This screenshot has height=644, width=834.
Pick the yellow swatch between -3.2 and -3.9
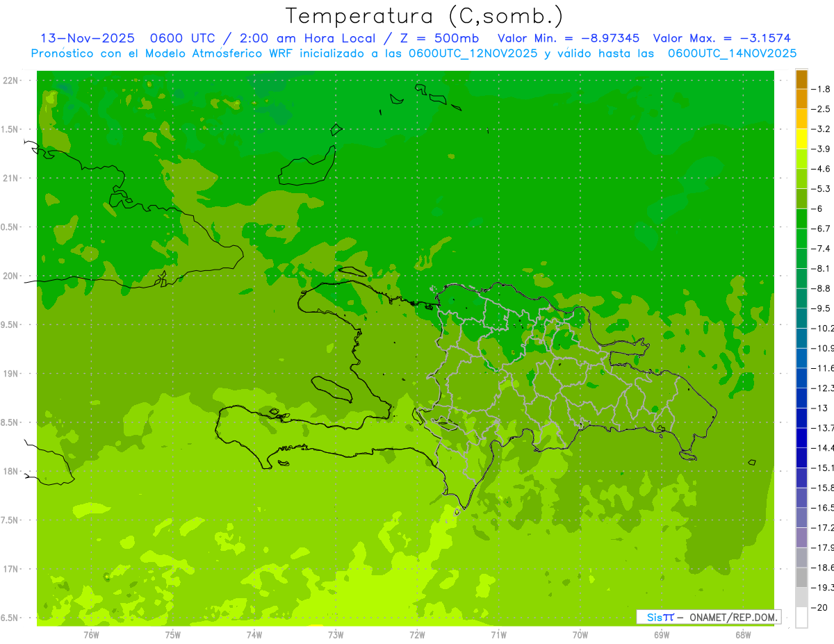pos(801,139)
